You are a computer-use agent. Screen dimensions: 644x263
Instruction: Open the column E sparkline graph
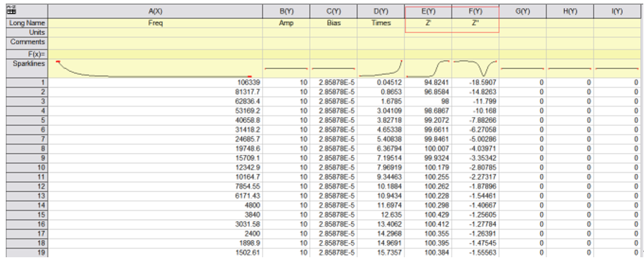[x=429, y=68]
